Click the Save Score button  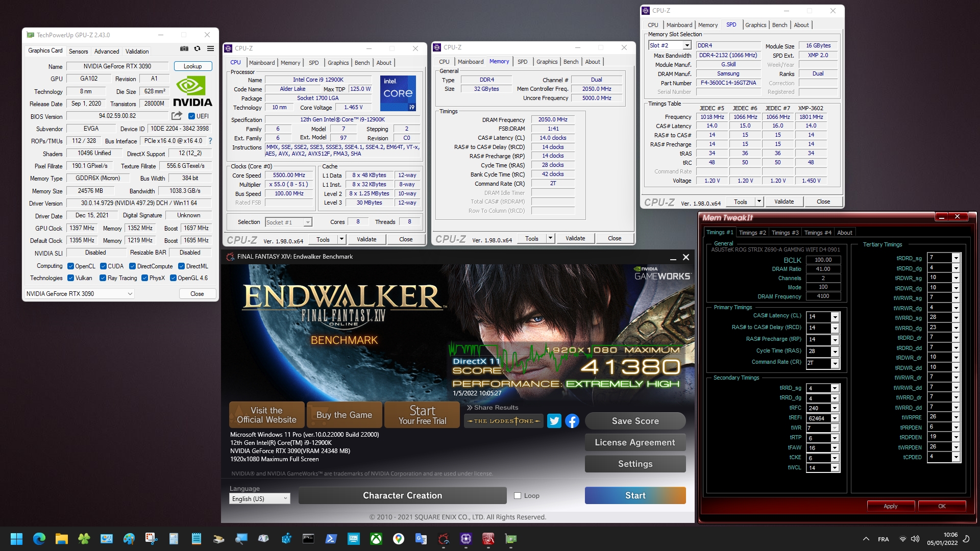click(x=635, y=421)
